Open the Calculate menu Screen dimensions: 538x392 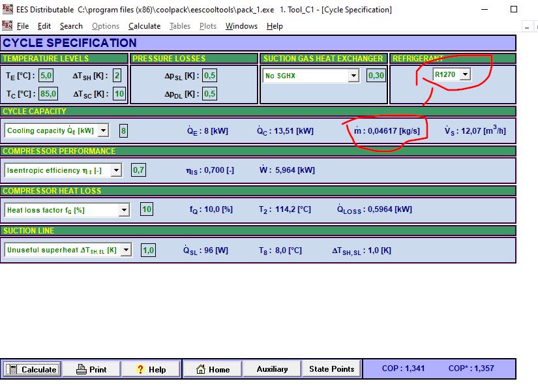(x=144, y=26)
